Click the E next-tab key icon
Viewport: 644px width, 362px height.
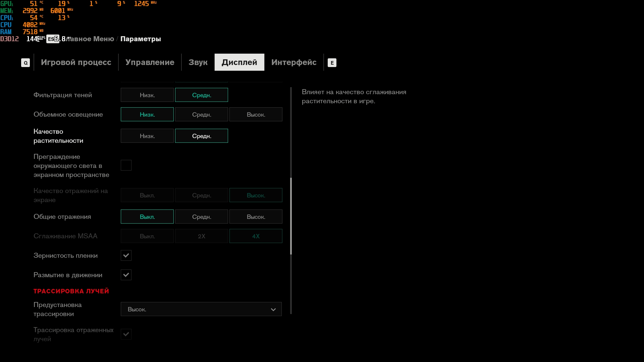332,63
